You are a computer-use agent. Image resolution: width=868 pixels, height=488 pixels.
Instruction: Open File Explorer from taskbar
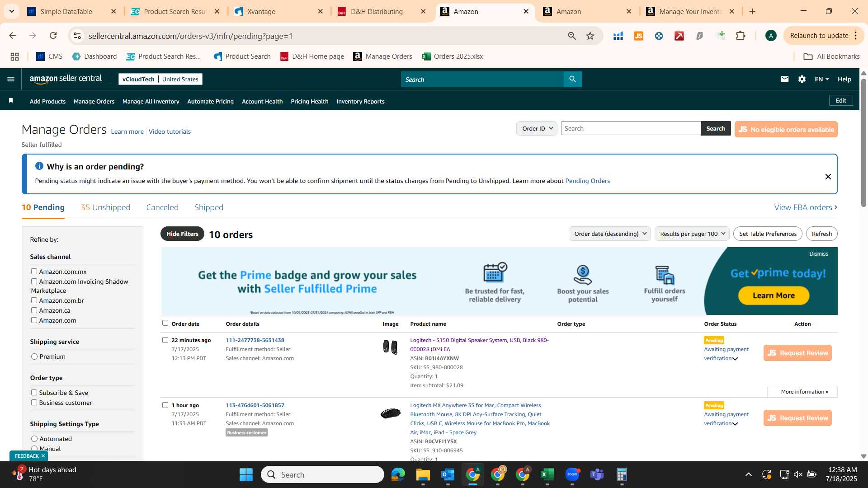[x=423, y=474]
